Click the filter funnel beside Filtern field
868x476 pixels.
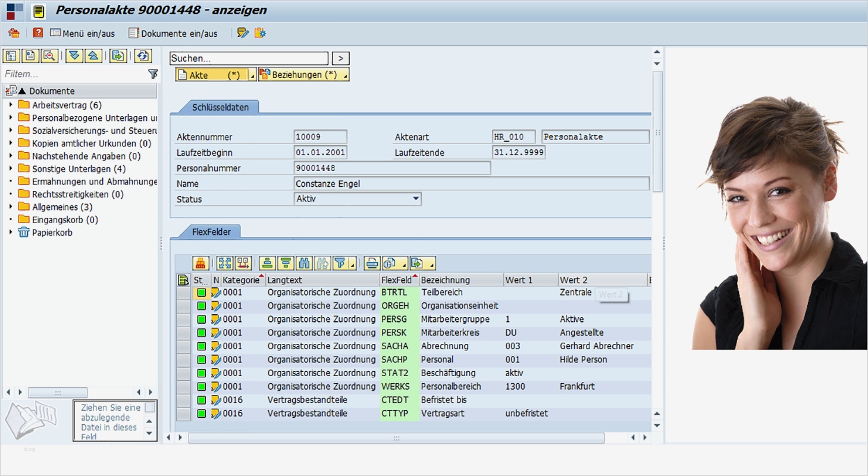[x=153, y=74]
